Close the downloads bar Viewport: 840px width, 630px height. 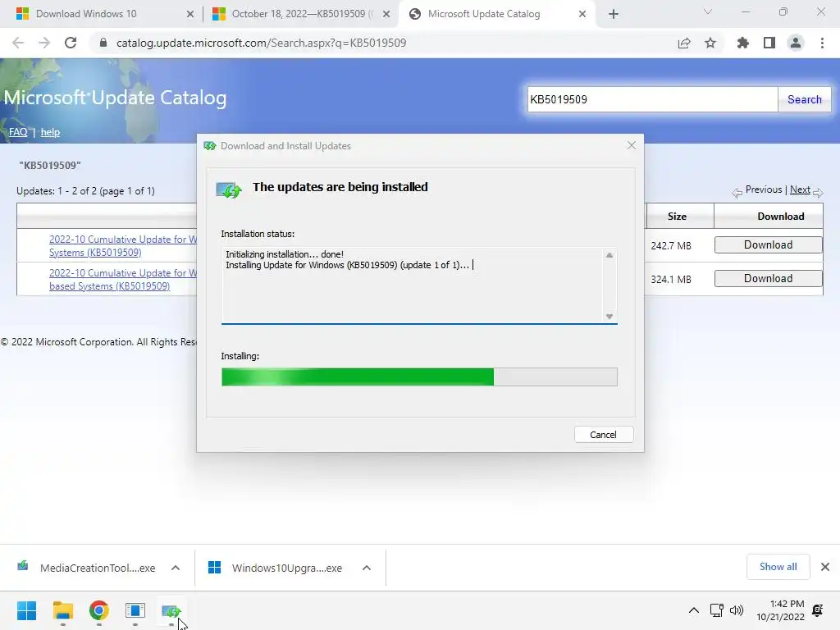tap(825, 567)
